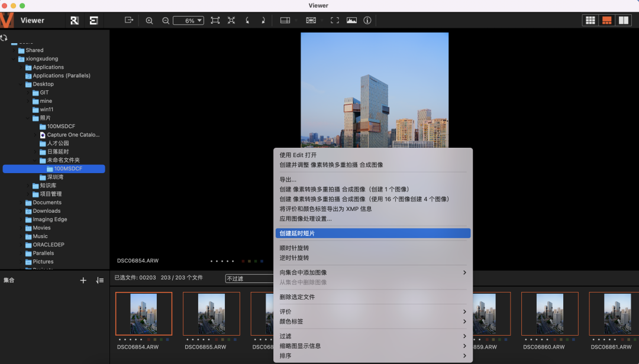
Task: Select the DSC06861.ARW thumbnail
Action: (614, 314)
